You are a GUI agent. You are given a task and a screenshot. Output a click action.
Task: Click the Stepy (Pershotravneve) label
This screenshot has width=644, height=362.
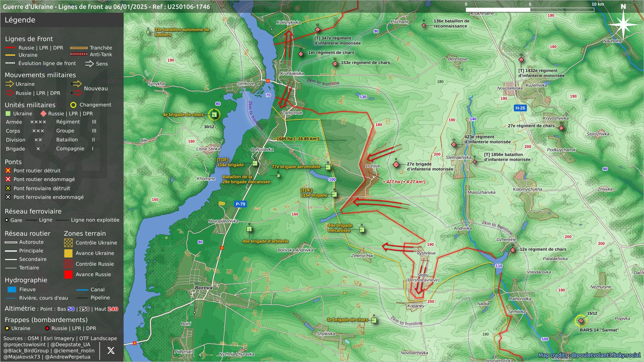(423, 278)
